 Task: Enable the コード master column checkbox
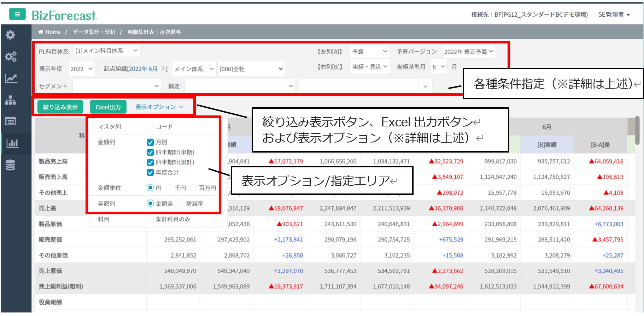(x=150, y=127)
